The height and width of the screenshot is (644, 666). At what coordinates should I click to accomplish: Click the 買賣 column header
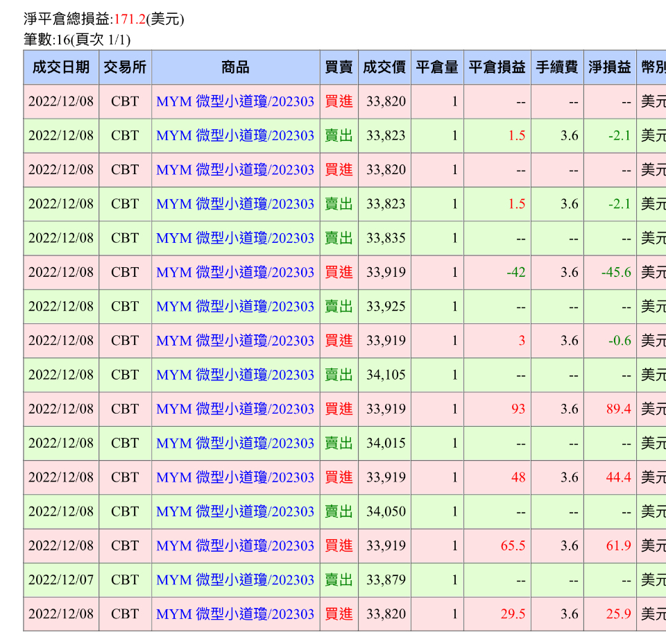pyautogui.click(x=339, y=67)
